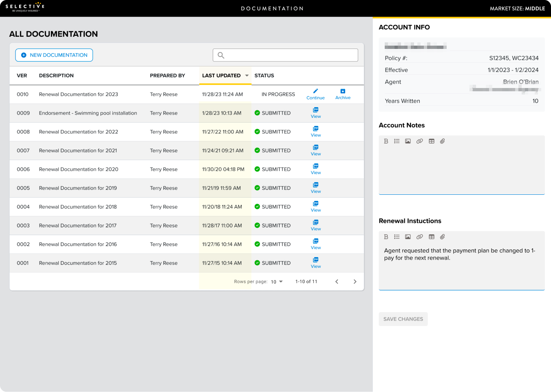Click Terry Reese in version 0003 row
Screen dimensions: 551x392
click(164, 225)
